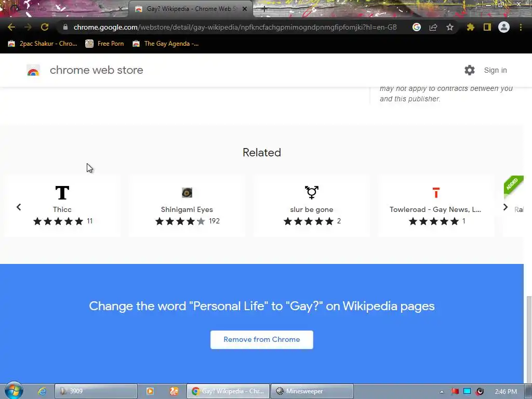Show next related extensions
Screen dimensions: 532x399
tap(505, 207)
